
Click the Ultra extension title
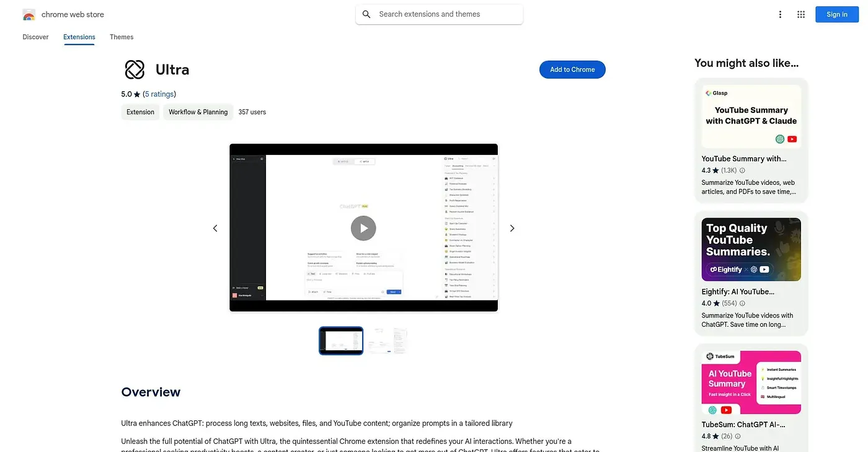coord(172,69)
